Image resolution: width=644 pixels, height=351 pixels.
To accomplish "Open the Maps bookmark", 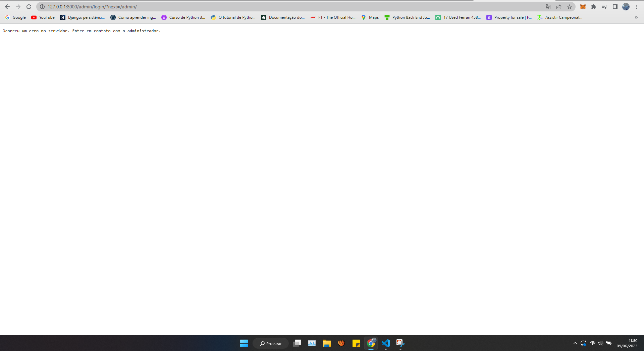I will tap(370, 17).
